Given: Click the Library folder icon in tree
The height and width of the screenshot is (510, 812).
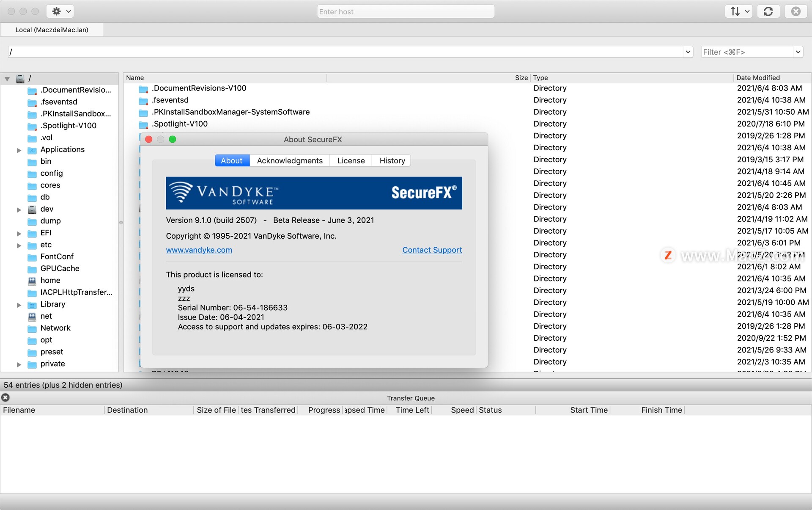Looking at the screenshot, I should (x=32, y=304).
